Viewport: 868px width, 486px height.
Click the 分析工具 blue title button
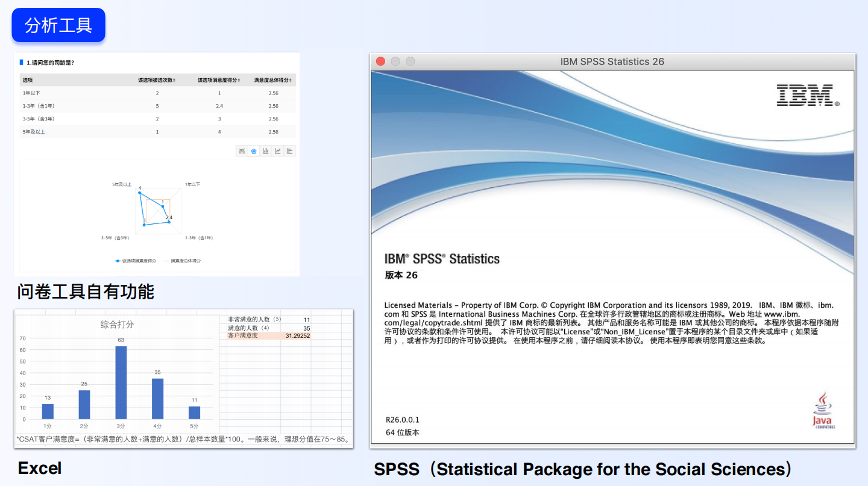pyautogui.click(x=58, y=25)
